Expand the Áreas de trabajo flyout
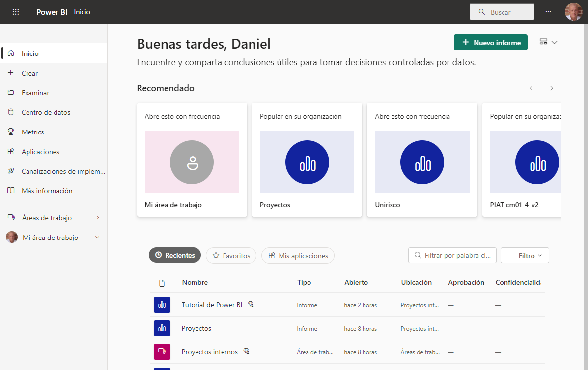The height and width of the screenshot is (370, 588). 97,218
